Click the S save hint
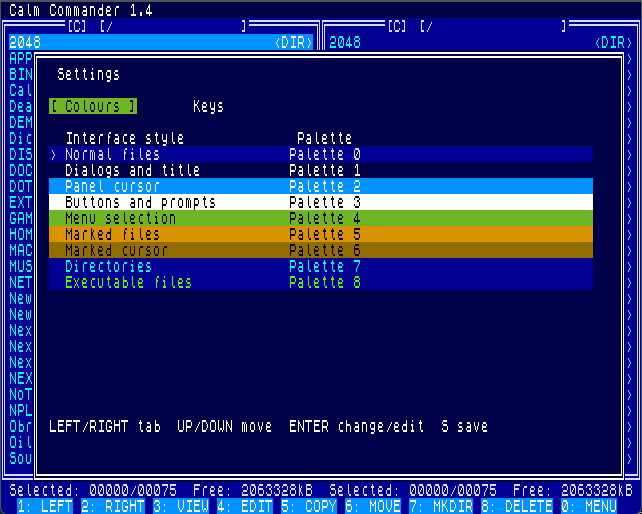The width and height of the screenshot is (642, 514). [x=465, y=426]
